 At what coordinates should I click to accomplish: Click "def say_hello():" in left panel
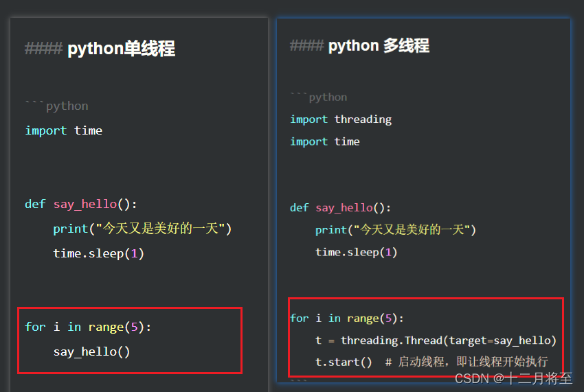[81, 204]
